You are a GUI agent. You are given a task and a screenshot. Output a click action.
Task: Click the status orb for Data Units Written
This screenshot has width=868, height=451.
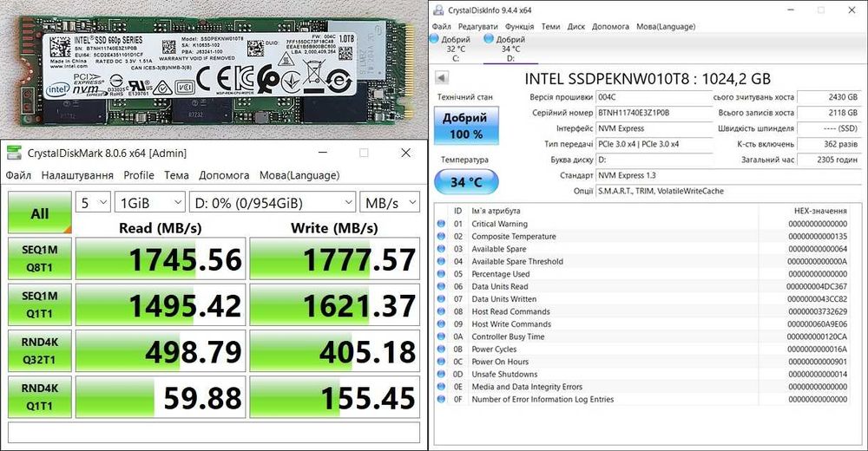pyautogui.click(x=441, y=299)
